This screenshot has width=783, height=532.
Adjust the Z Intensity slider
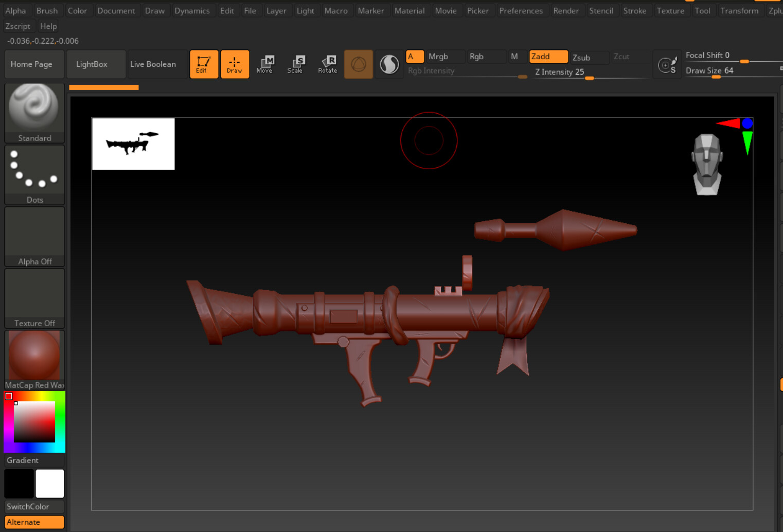tap(589, 78)
